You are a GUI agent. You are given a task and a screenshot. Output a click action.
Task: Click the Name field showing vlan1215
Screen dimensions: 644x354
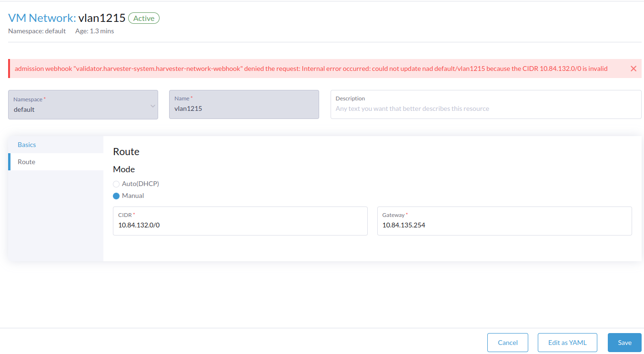coord(244,109)
